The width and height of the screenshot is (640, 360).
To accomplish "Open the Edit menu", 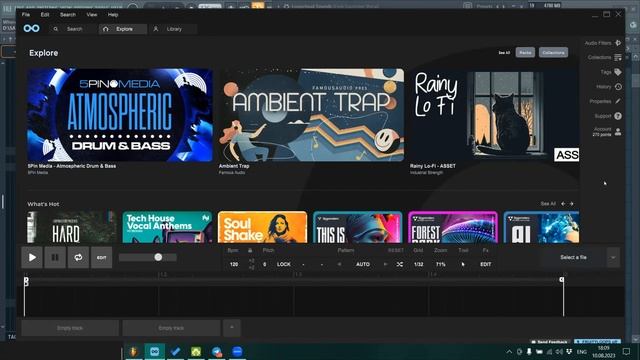I will pyautogui.click(x=45, y=15).
